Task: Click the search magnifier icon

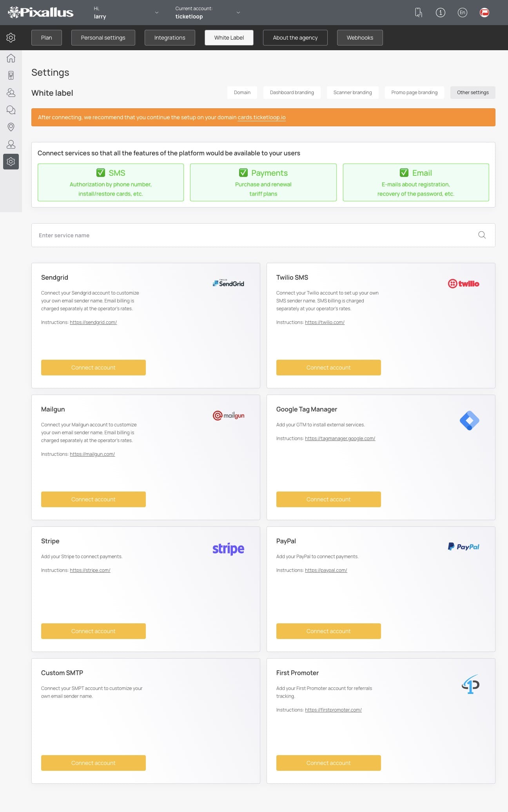Action: (482, 235)
